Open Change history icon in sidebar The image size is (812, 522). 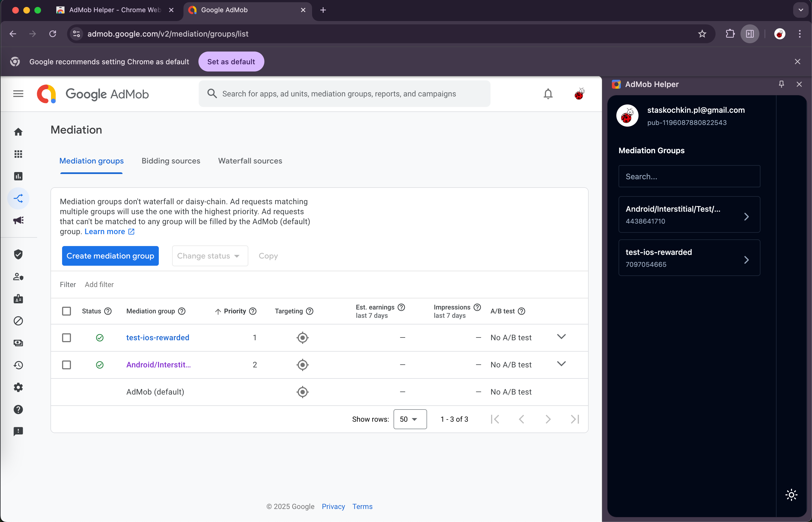tap(18, 365)
